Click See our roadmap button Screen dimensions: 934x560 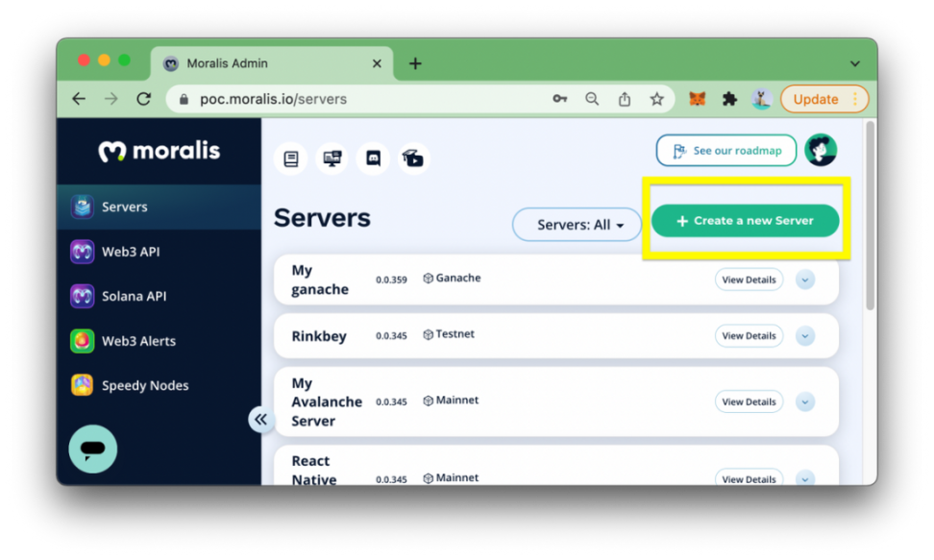(726, 151)
